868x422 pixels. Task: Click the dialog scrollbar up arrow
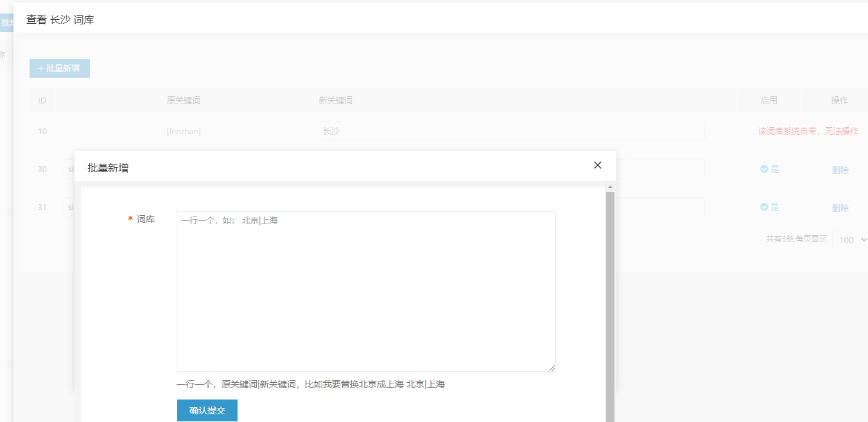pyautogui.click(x=610, y=187)
